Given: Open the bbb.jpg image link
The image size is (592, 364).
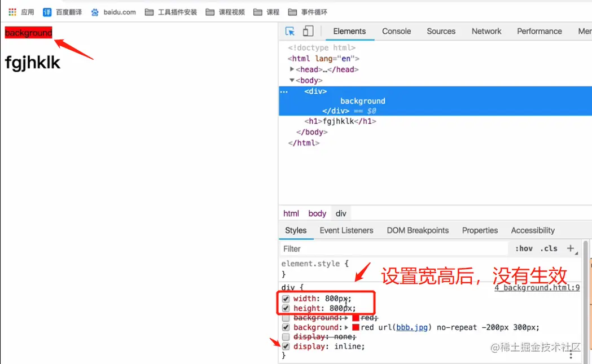Looking at the screenshot, I should [x=412, y=327].
